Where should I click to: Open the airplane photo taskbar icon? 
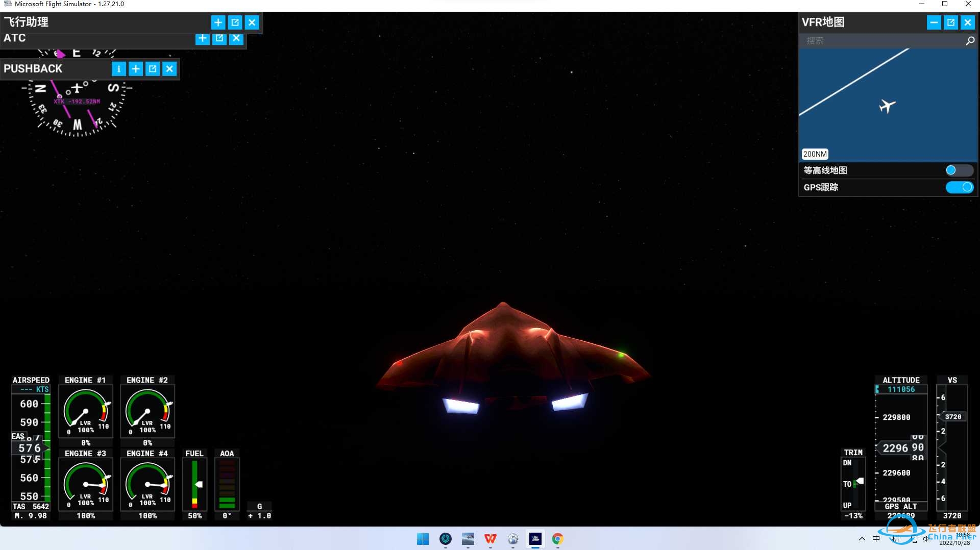point(468,539)
